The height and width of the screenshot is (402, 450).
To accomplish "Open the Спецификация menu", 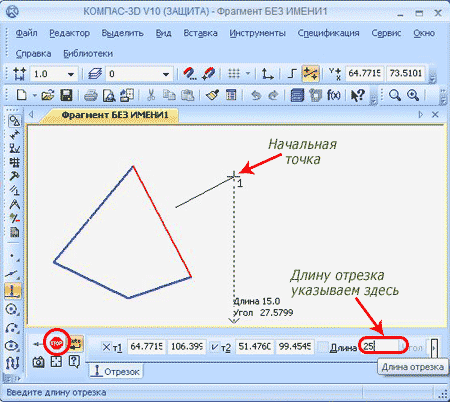I will coord(328,33).
